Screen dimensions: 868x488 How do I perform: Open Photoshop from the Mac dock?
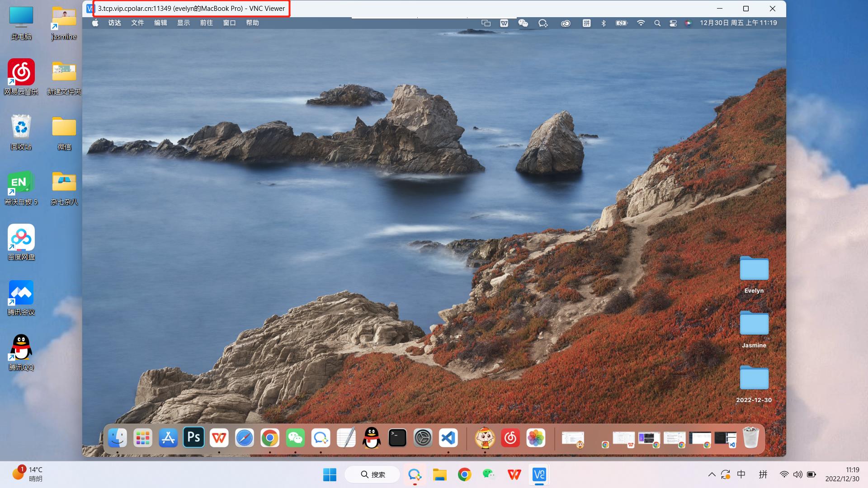[x=193, y=437]
